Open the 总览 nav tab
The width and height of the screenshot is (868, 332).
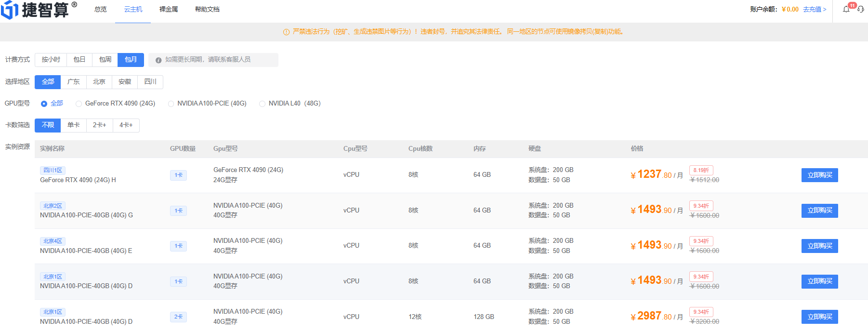[101, 10]
